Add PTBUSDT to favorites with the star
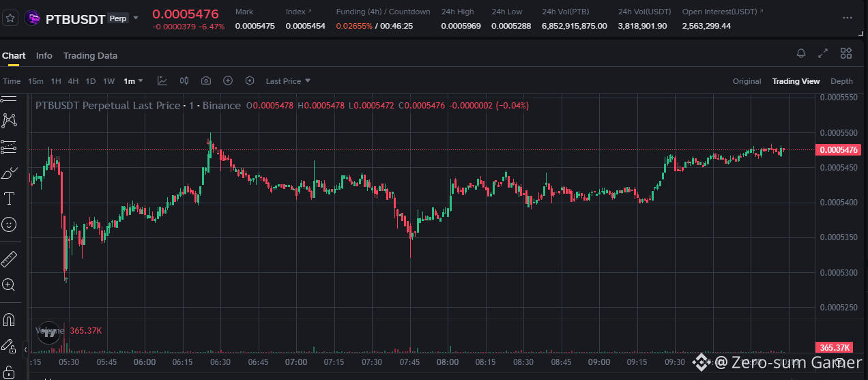 click(10, 18)
